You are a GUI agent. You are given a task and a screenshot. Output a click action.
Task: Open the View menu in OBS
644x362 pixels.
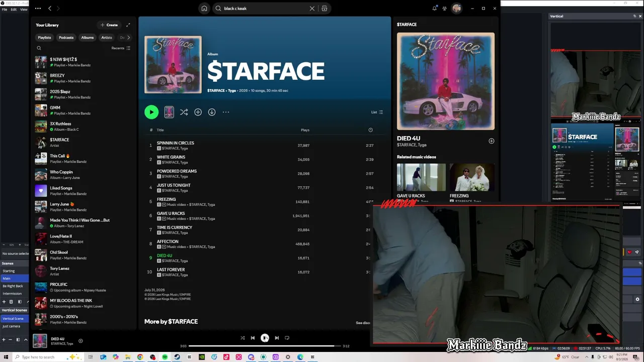24,10
